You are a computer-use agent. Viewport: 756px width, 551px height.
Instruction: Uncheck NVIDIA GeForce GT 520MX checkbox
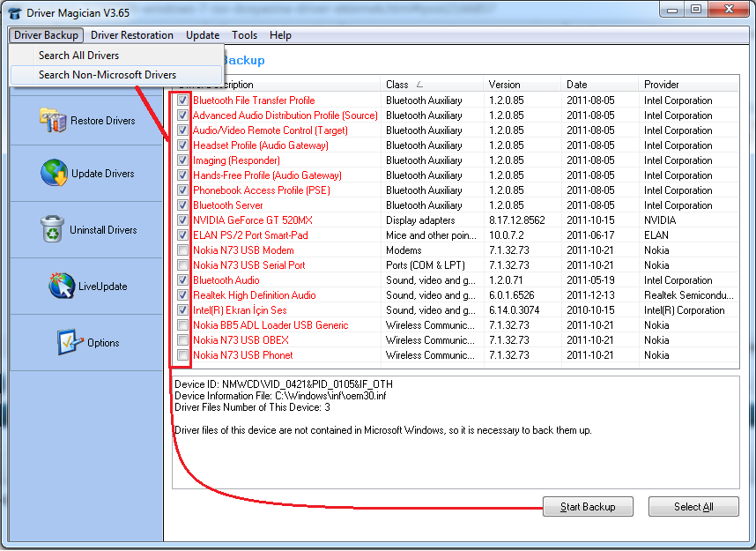[x=182, y=220]
